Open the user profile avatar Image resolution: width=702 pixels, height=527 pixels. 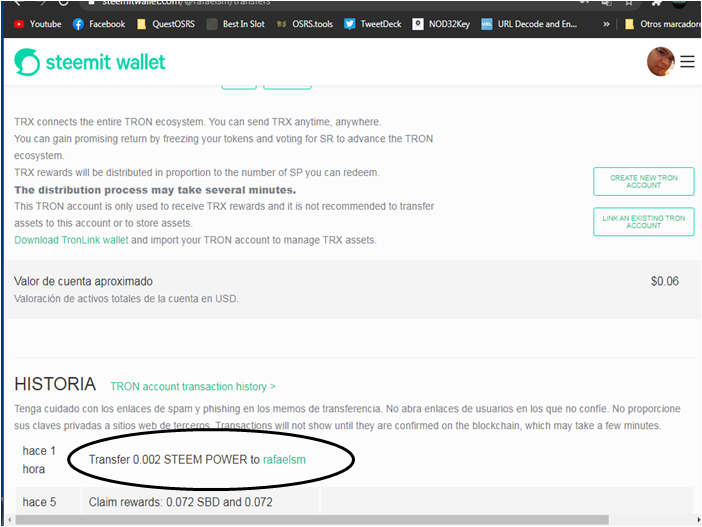point(660,61)
